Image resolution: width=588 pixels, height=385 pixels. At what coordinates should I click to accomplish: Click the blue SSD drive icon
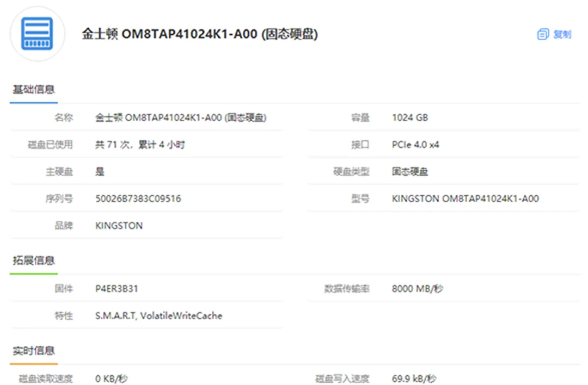tap(37, 34)
